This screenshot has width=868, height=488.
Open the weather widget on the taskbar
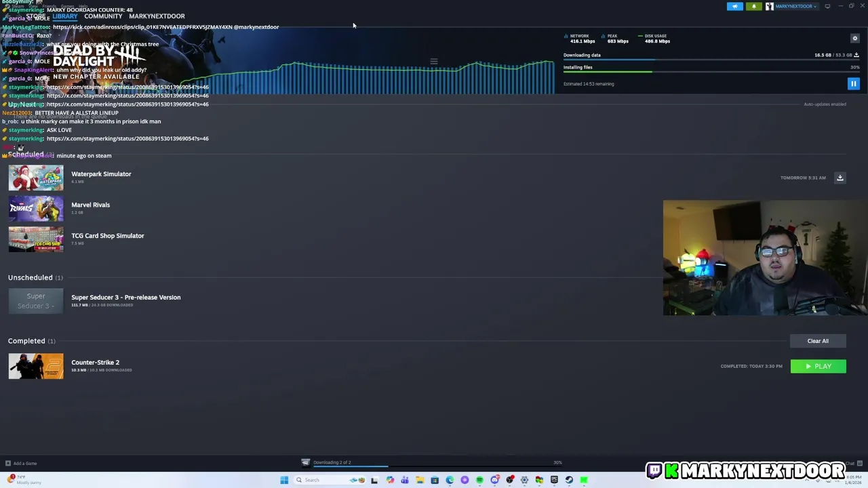[x=24, y=480]
